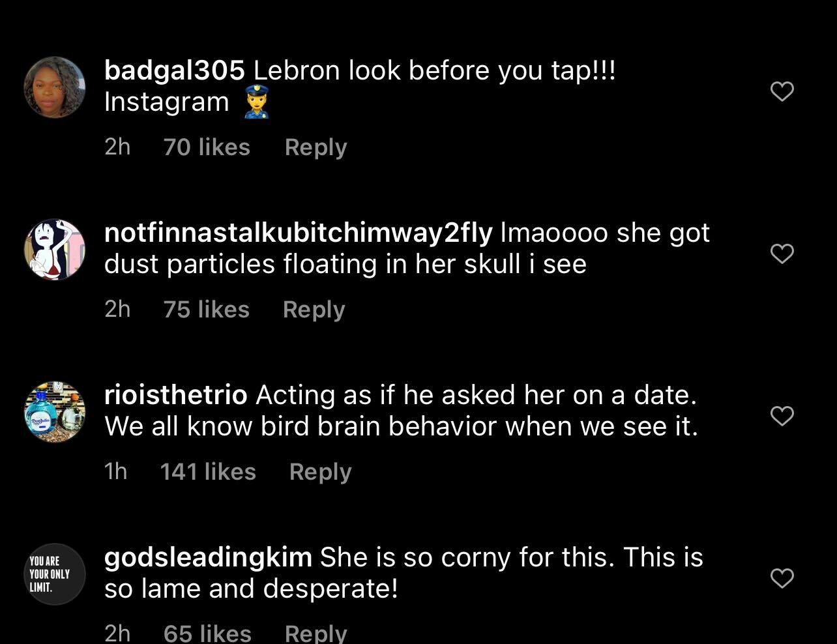The height and width of the screenshot is (644, 837).
Task: See the 65 likes on godsleadingkim's comment
Action: (207, 633)
